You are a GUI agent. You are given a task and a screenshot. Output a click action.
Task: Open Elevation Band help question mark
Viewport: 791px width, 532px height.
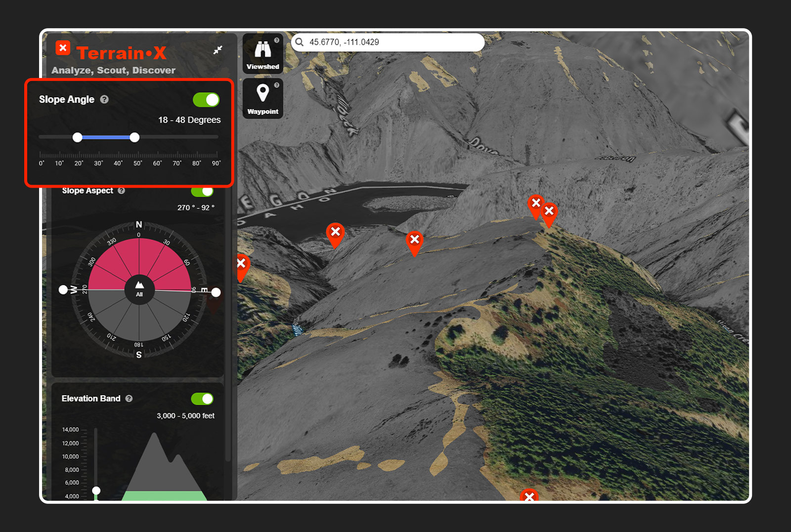[129, 399]
